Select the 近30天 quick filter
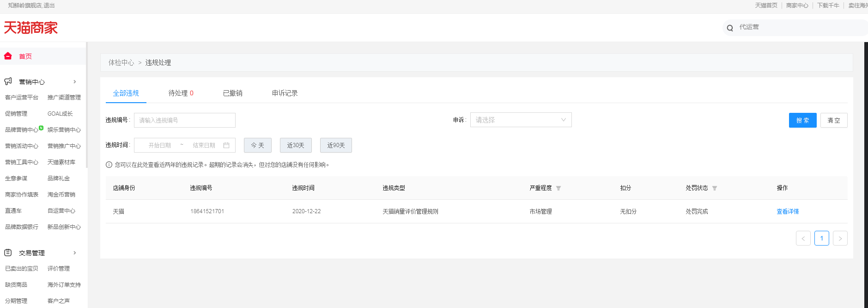Image resolution: width=868 pixels, height=308 pixels. coord(296,145)
